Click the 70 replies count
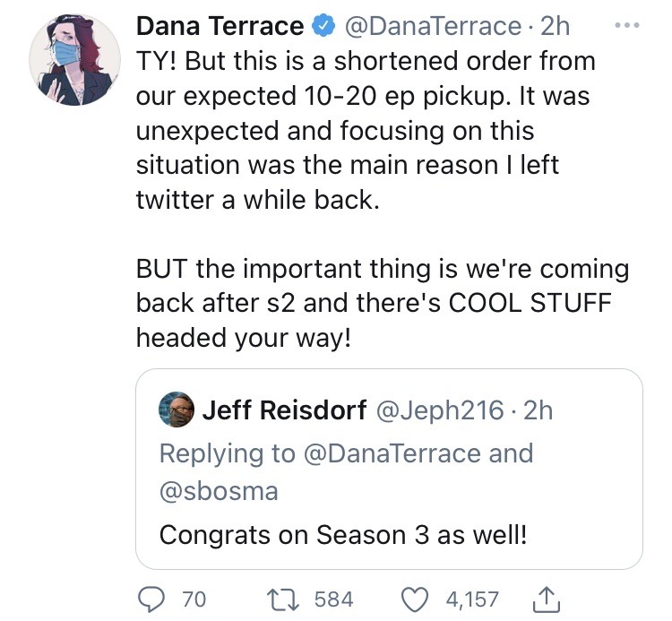 click(194, 599)
